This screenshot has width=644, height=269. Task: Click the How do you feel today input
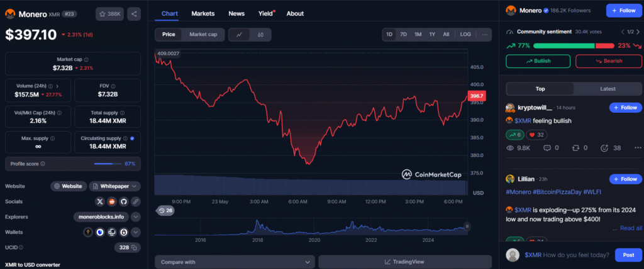point(567,255)
